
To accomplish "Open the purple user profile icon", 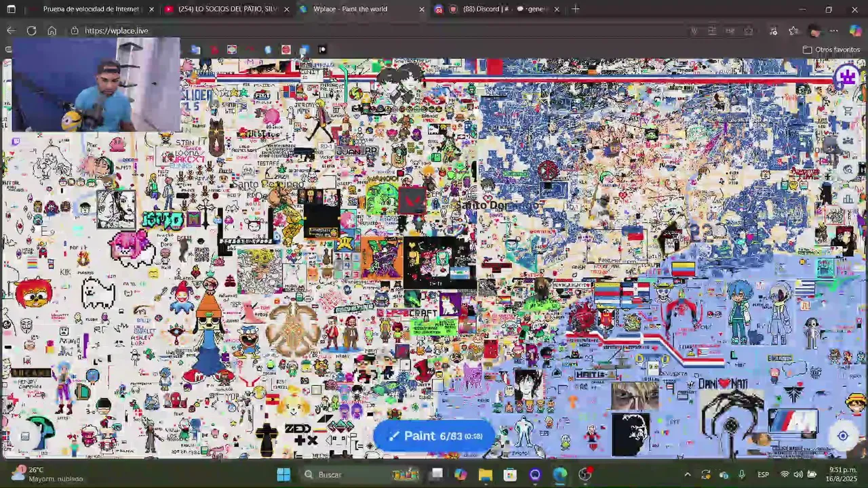I will [848, 77].
